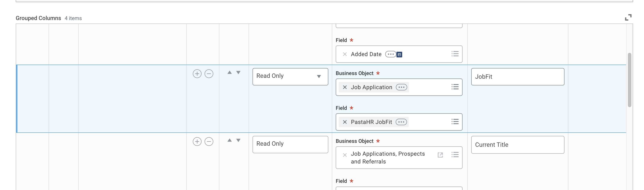Expand the Grouped Columns grid to fullscreen
644x190 pixels.
pyautogui.click(x=628, y=17)
